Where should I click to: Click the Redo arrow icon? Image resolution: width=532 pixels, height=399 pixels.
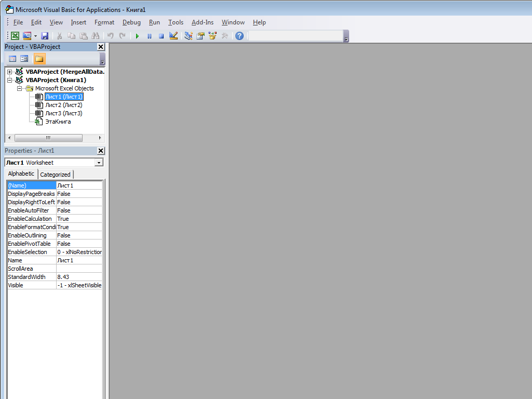pos(123,36)
